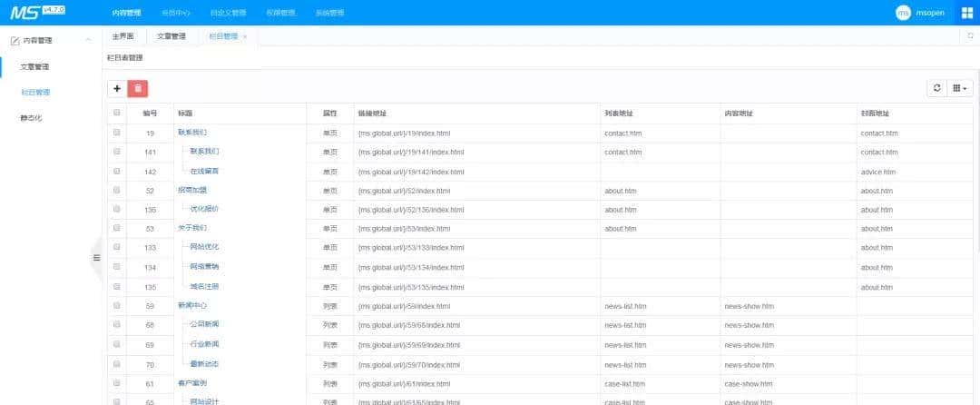Select the 栏目管理 tab
Image resolution: width=980 pixels, height=405 pixels.
[223, 36]
